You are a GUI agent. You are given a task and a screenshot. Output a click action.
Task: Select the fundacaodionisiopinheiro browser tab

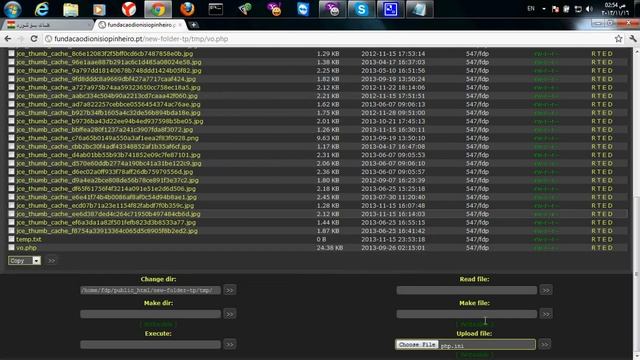pyautogui.click(x=141, y=25)
